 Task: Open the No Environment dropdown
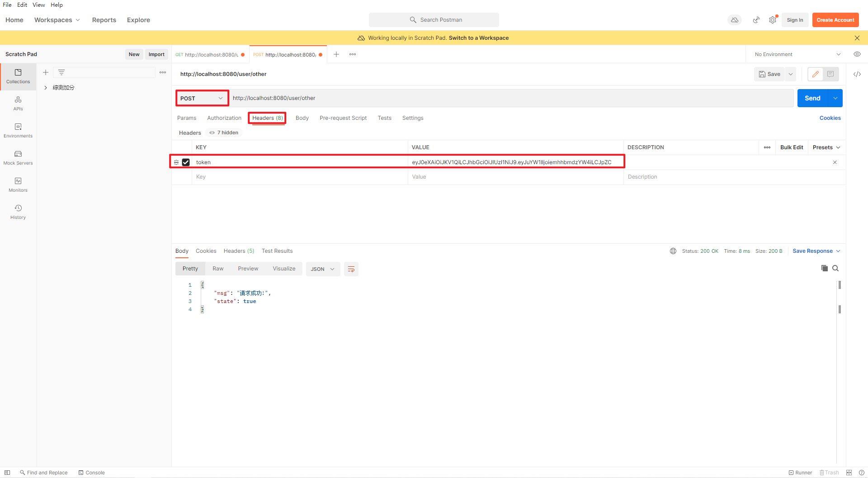pyautogui.click(x=797, y=54)
